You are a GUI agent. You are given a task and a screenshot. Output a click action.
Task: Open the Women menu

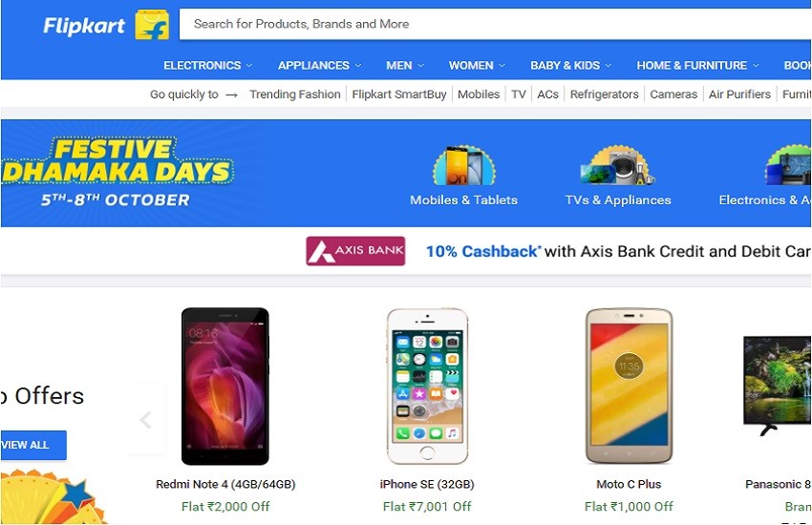pos(477,66)
